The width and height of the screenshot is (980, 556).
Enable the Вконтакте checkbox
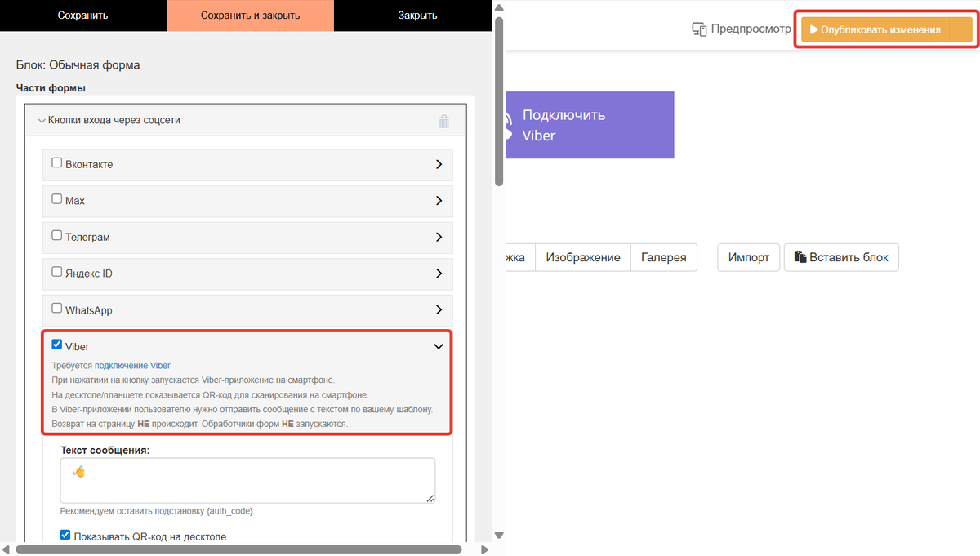(57, 162)
